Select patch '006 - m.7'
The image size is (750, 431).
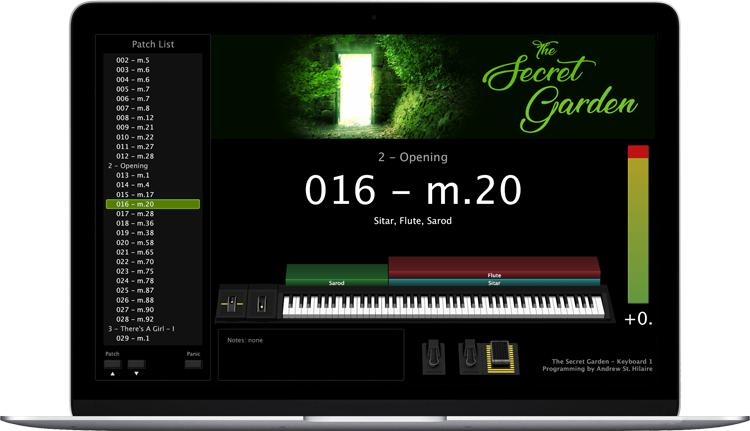(132, 99)
